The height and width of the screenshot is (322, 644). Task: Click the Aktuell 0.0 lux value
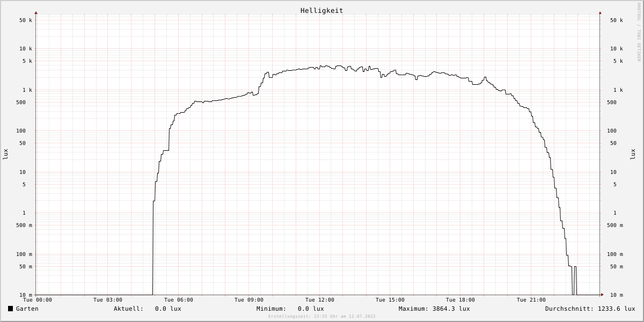[x=168, y=309]
